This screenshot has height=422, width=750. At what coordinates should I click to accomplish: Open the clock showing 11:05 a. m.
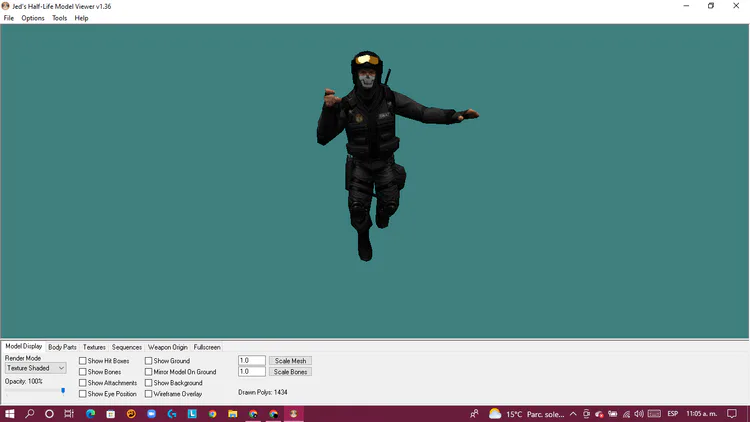pyautogui.click(x=702, y=414)
